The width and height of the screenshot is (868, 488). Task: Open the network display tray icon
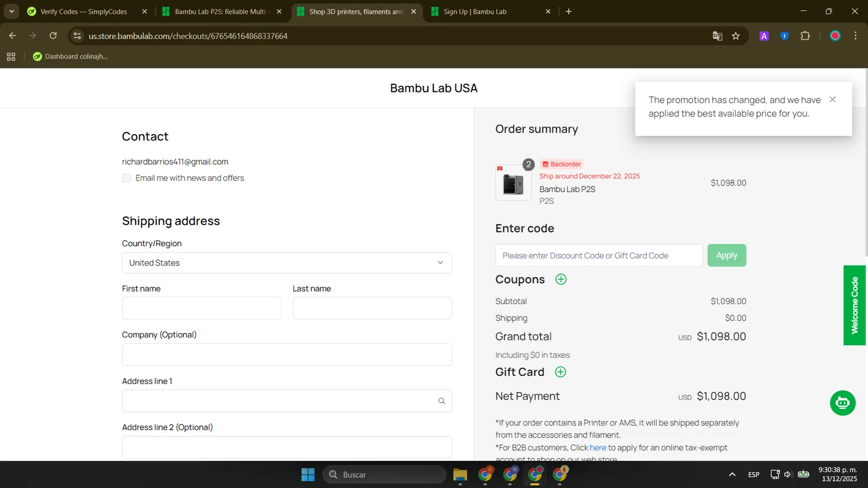tap(775, 475)
